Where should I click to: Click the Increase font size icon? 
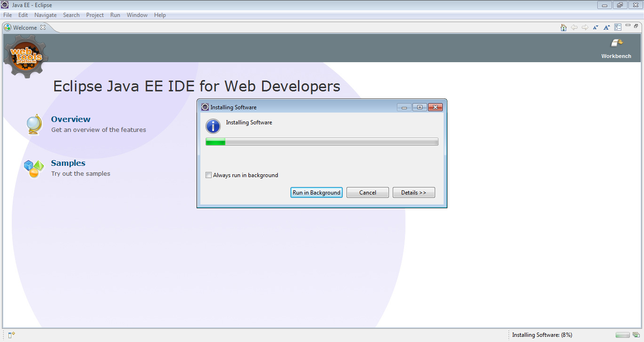(607, 27)
